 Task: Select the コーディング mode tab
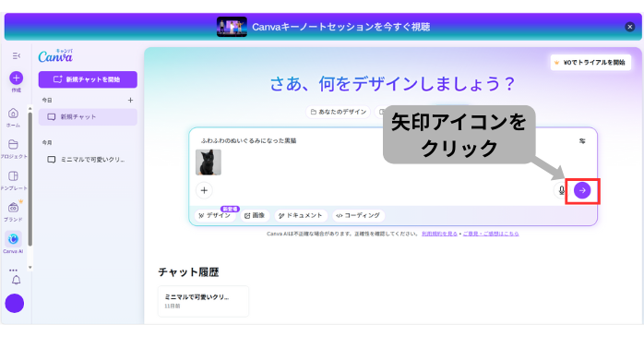coord(358,215)
